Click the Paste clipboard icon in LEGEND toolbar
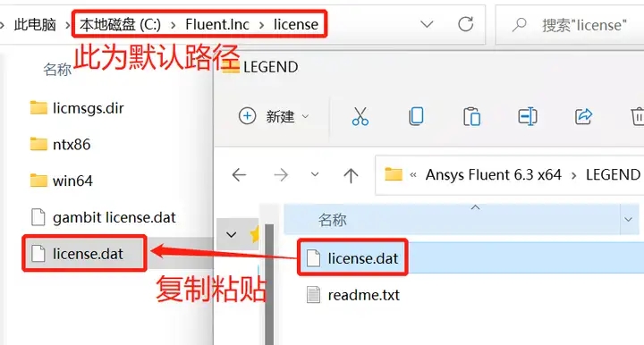644x345 pixels. pos(471,116)
